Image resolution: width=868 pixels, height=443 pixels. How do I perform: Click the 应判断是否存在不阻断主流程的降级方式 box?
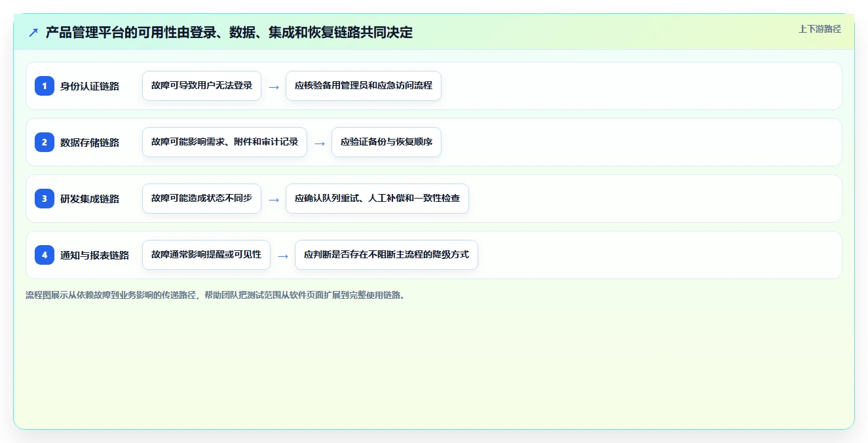(387, 255)
